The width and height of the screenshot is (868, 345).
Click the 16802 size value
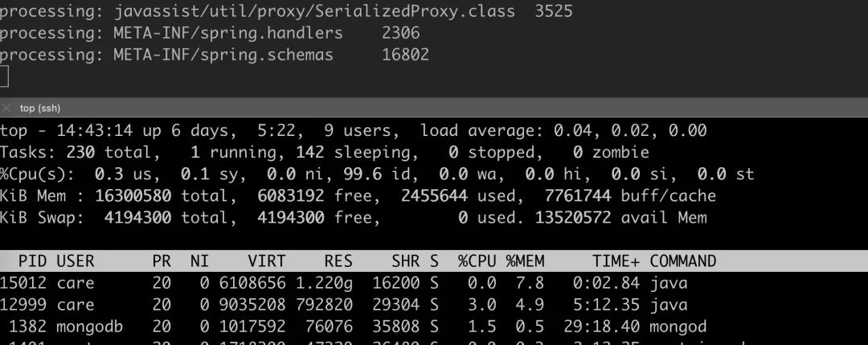click(x=405, y=55)
